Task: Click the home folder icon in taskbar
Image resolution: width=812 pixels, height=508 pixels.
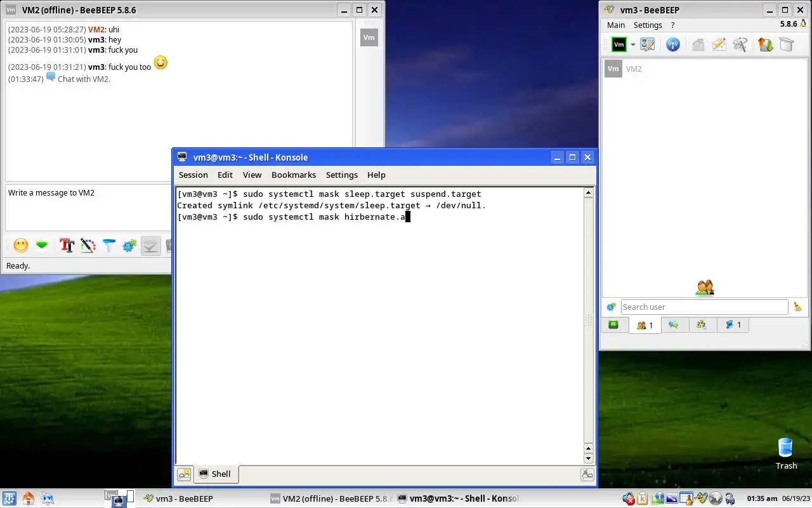Action: click(29, 498)
